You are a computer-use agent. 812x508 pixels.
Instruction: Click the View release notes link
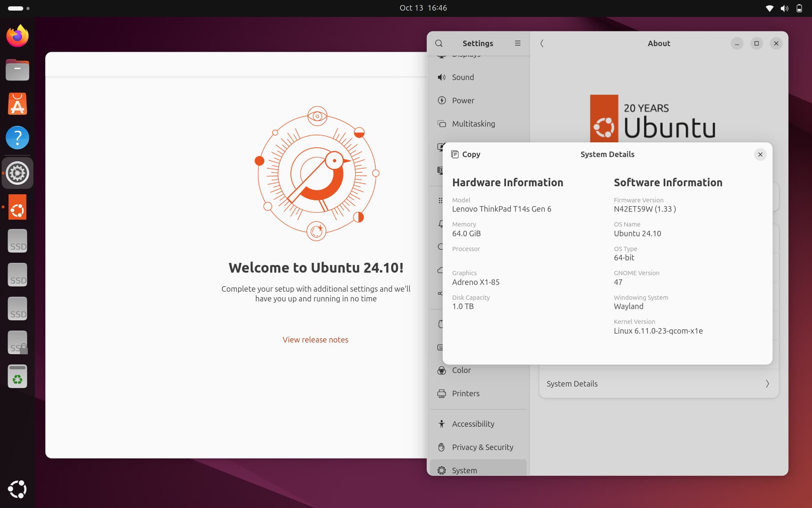[x=315, y=339]
